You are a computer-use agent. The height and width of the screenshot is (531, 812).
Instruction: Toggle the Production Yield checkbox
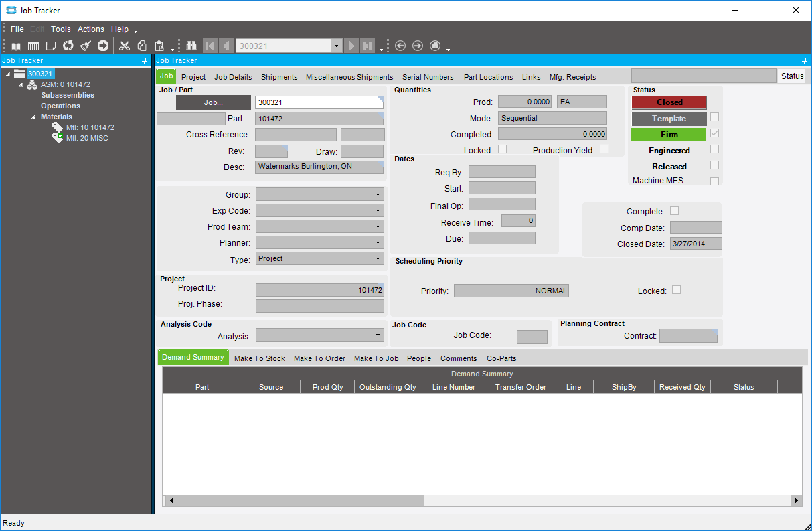pos(604,149)
